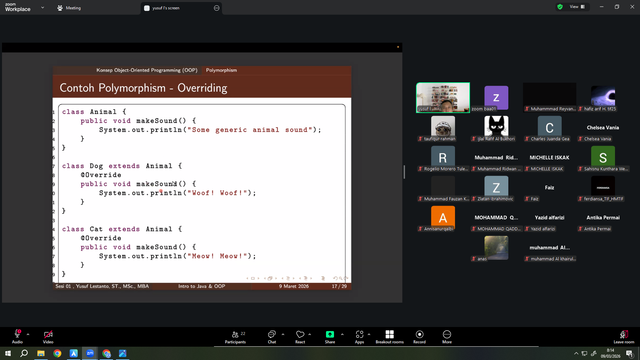Expand arrow beside React button
The width and height of the screenshot is (640, 360).
click(x=310, y=334)
